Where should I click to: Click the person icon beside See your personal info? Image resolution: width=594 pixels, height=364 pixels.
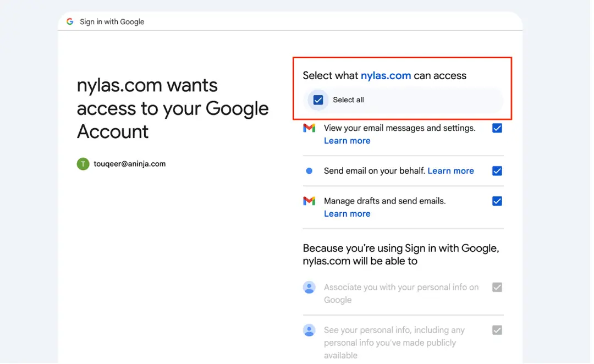[309, 330]
